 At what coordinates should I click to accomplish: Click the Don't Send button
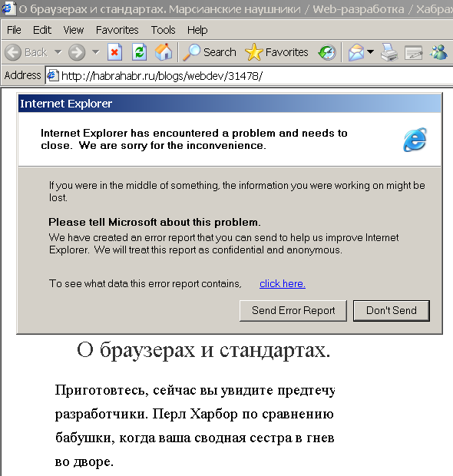pos(392,311)
